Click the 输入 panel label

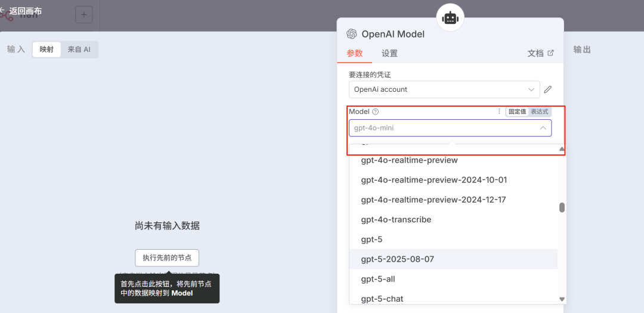click(x=16, y=49)
